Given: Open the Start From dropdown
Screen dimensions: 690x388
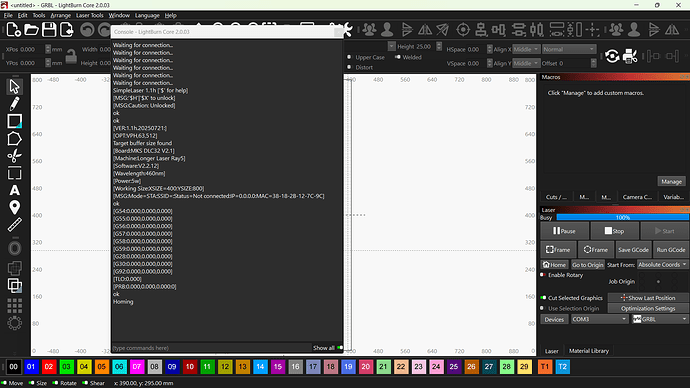Looking at the screenshot, I should point(662,265).
